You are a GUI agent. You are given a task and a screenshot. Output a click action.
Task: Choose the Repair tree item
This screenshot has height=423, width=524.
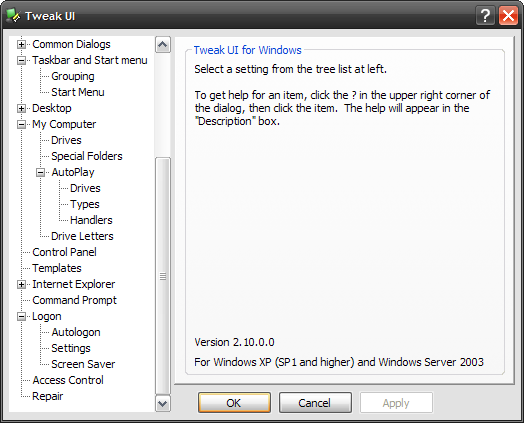[x=47, y=396]
